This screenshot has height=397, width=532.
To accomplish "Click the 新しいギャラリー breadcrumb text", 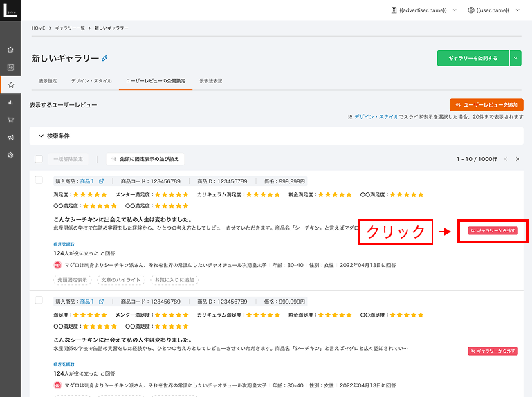I will (x=111, y=28).
